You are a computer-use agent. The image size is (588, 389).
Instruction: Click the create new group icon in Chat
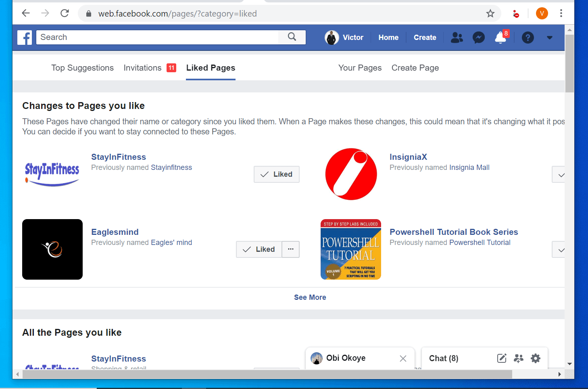click(519, 358)
